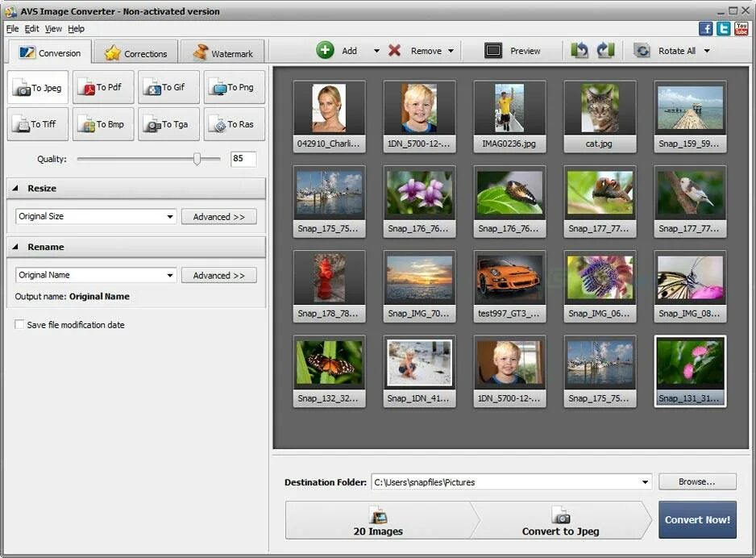Select To Png conversion format
756x558 pixels.
(x=235, y=87)
